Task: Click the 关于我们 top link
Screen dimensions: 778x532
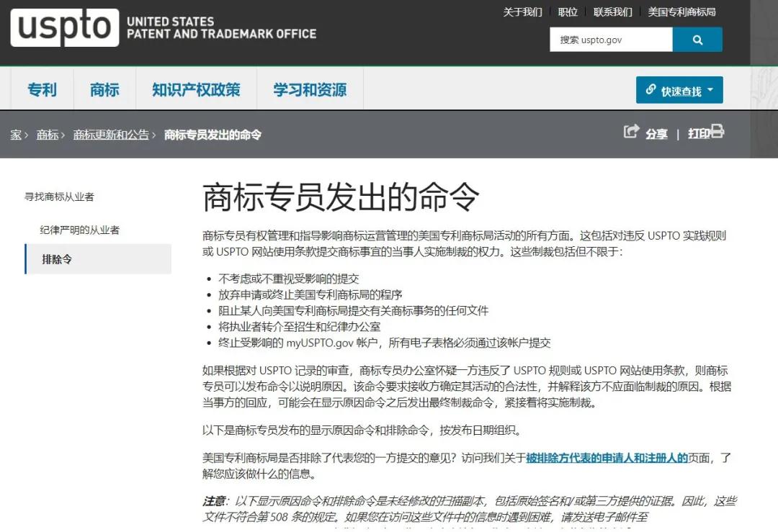Action: coord(522,12)
